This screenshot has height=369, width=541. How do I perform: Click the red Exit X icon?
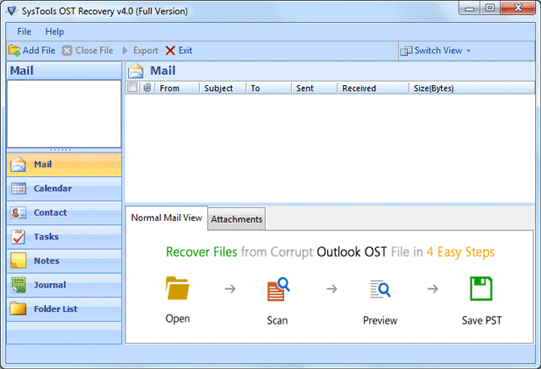pyautogui.click(x=170, y=51)
